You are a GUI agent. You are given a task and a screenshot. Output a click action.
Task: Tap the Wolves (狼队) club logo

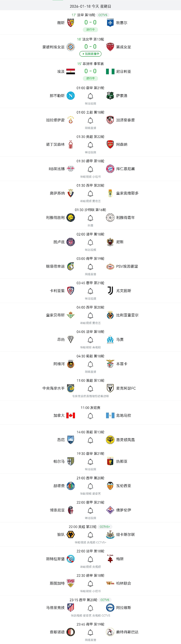tap(71, 534)
